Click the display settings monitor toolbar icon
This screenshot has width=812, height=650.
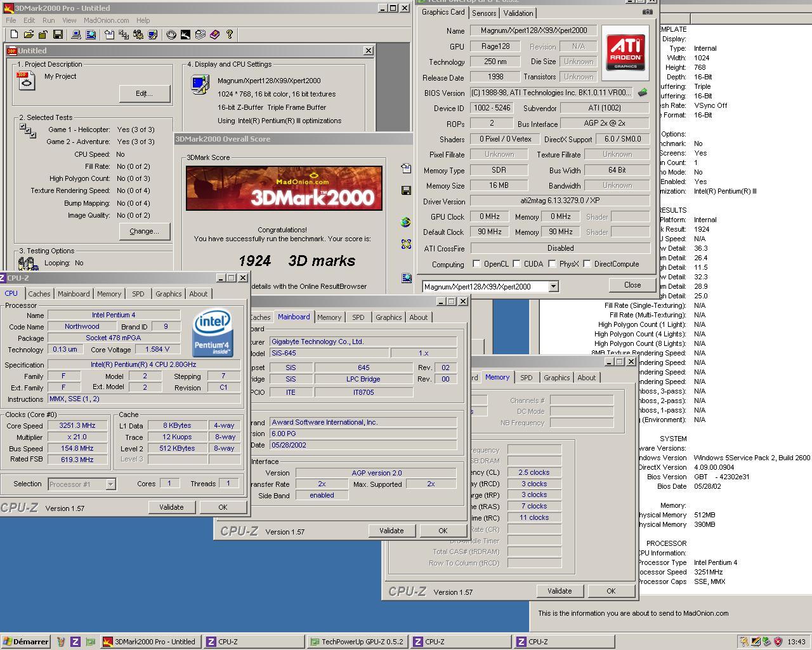click(x=153, y=34)
